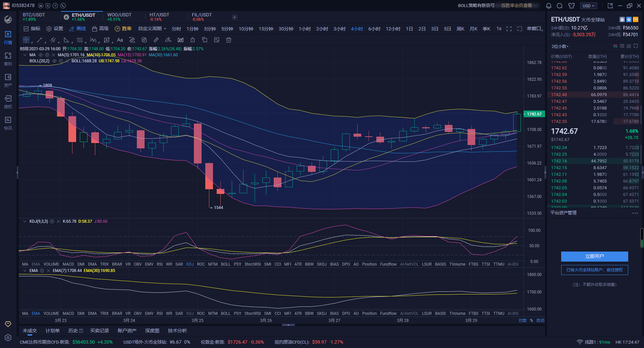The image size is (644, 348).
Task: Open the 单窗口 window layout dropdown
Action: 535,29
